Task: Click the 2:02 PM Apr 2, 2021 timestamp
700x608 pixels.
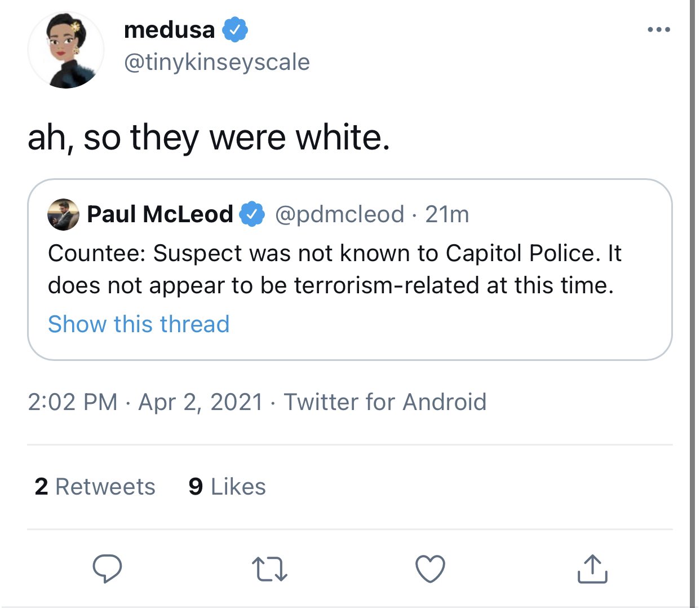Action: pyautogui.click(x=145, y=402)
